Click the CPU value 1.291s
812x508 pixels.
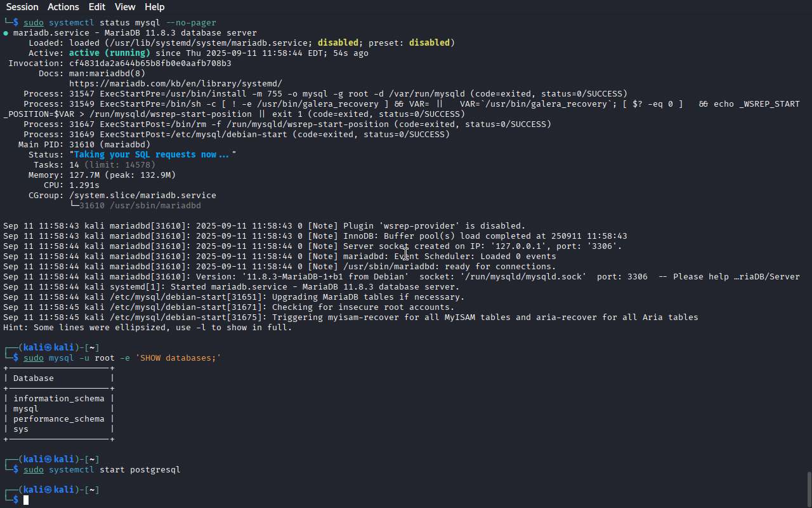click(84, 185)
